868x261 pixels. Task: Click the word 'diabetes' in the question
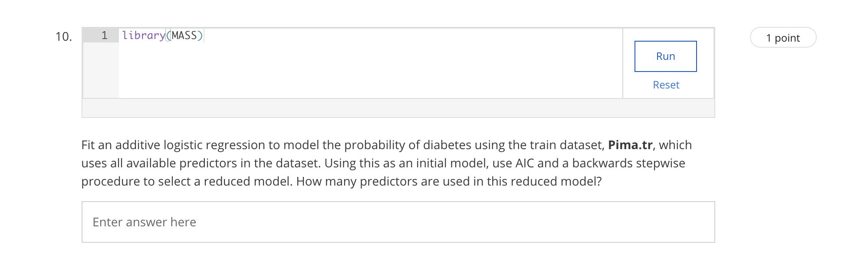(x=447, y=145)
